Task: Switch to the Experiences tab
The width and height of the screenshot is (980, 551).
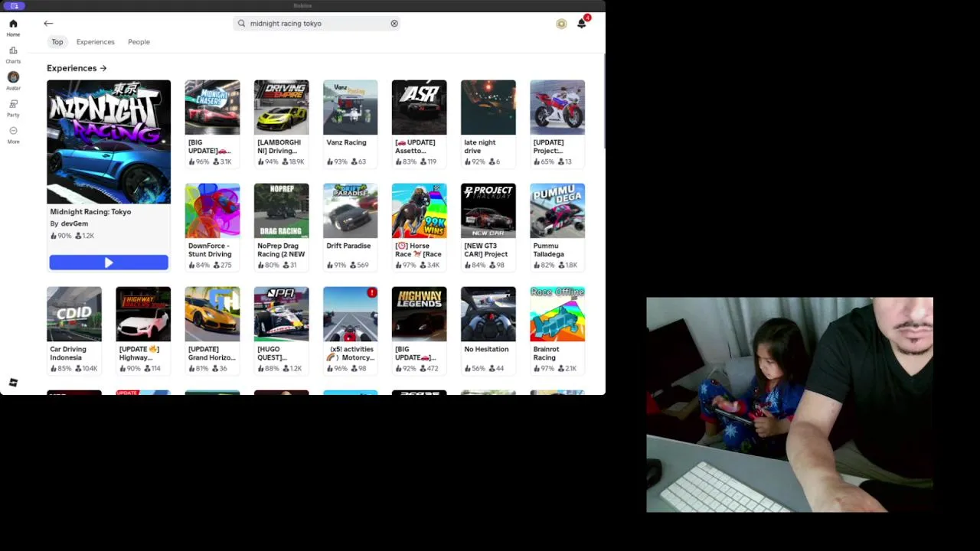Action: pyautogui.click(x=95, y=42)
